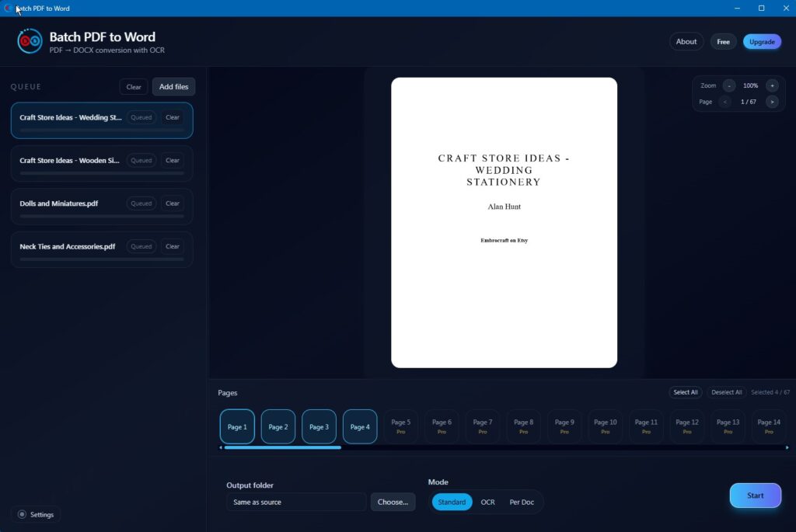Click Choose... to pick output folder
Screen dimensions: 796x532
pyautogui.click(x=393, y=502)
